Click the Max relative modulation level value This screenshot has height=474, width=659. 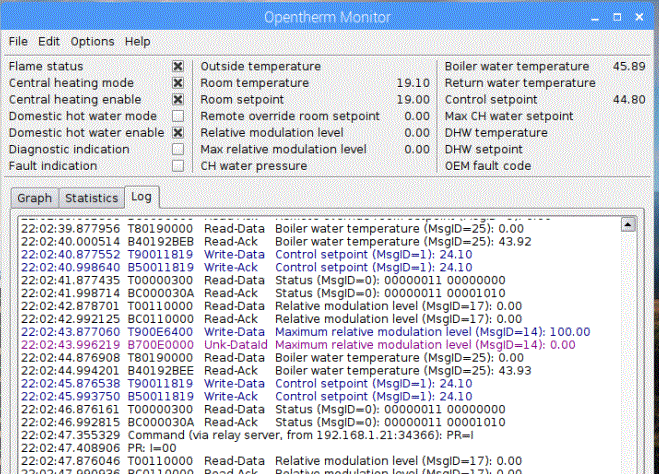(x=417, y=149)
